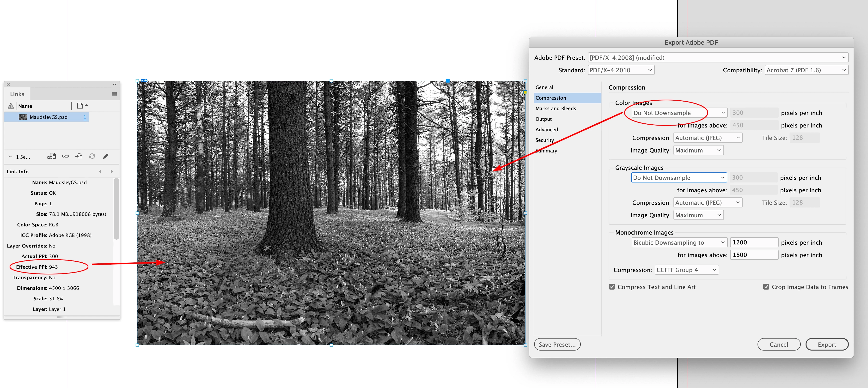Open Color Images downsampling dropdown
The image size is (868, 388).
click(x=679, y=113)
